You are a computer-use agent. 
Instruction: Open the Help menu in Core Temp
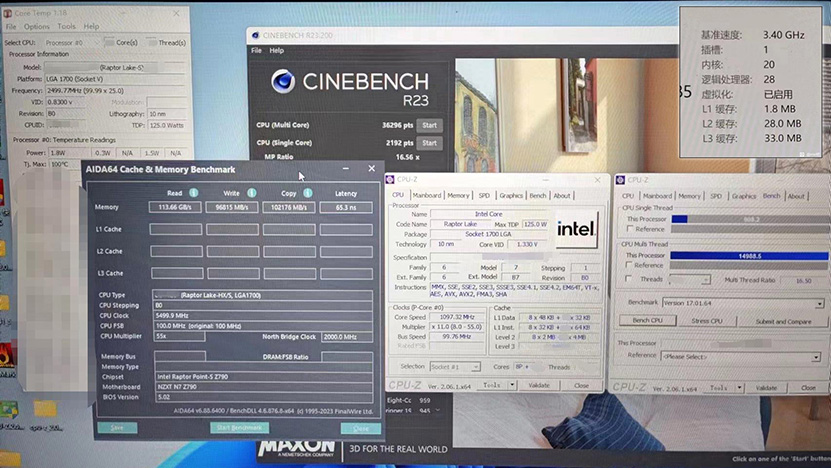(x=91, y=27)
